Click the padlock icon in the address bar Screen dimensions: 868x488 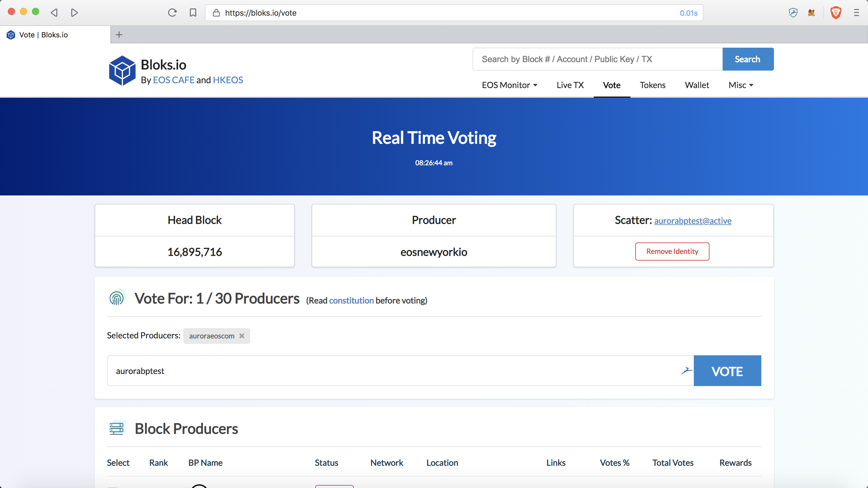216,13
